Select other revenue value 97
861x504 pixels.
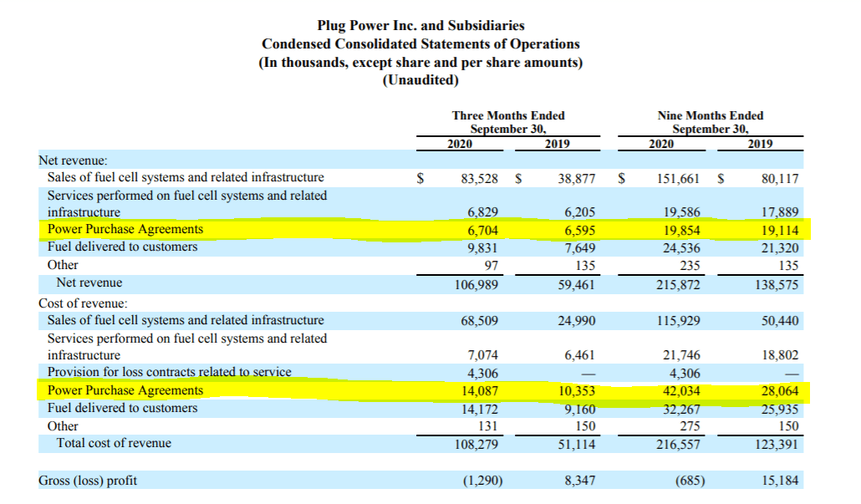click(492, 266)
